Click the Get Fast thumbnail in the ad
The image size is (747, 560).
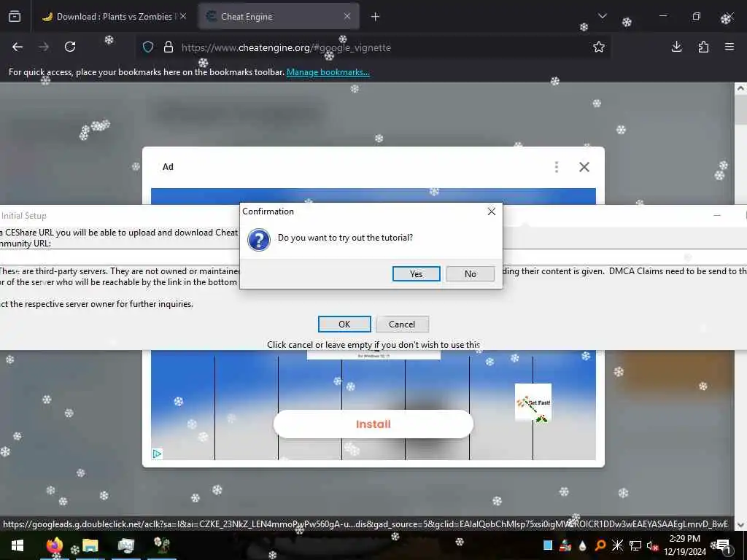533,402
